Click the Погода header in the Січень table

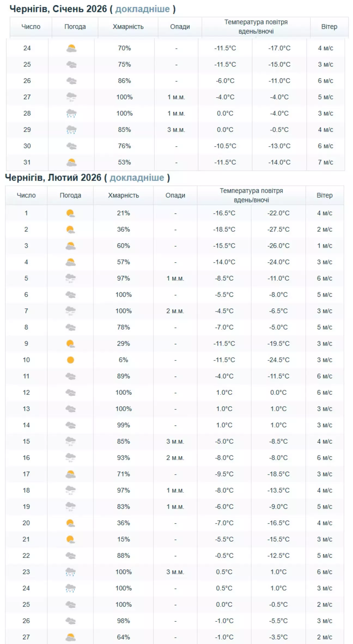[x=75, y=27]
